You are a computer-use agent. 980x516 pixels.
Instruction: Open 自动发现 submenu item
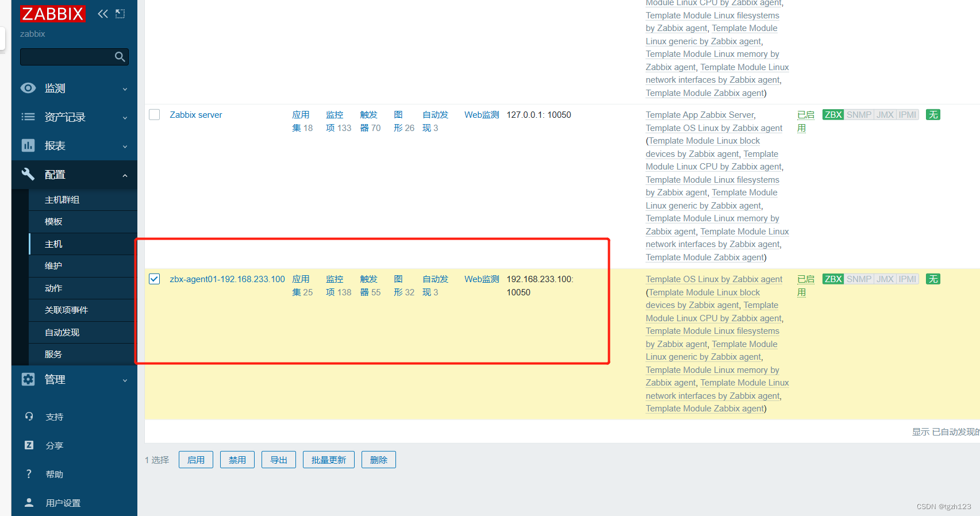(x=83, y=333)
